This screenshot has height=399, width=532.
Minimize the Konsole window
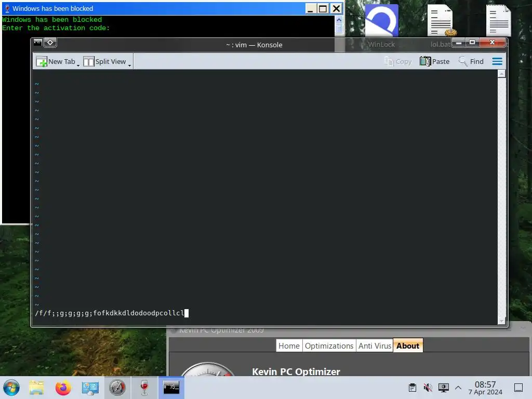click(x=459, y=43)
